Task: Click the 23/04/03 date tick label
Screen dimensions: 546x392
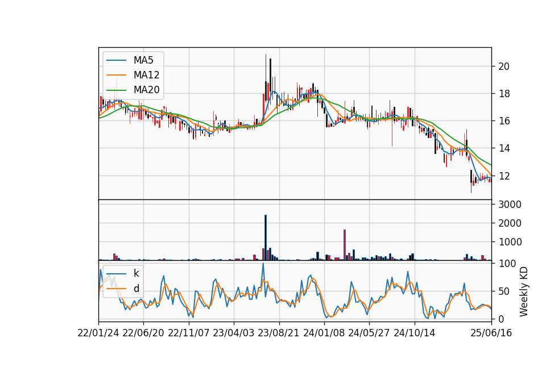Action: (234, 333)
